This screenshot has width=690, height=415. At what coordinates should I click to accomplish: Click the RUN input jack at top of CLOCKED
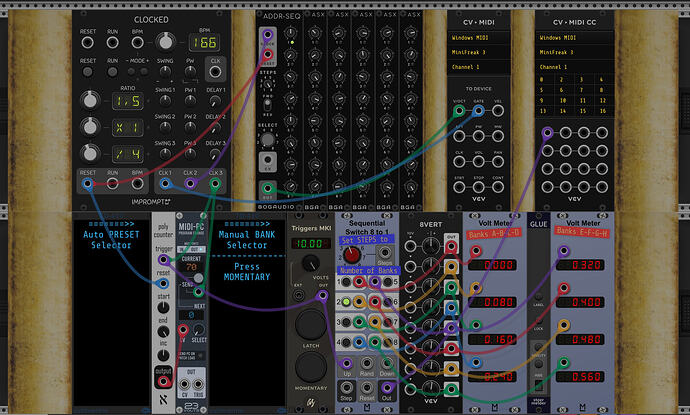[112, 43]
